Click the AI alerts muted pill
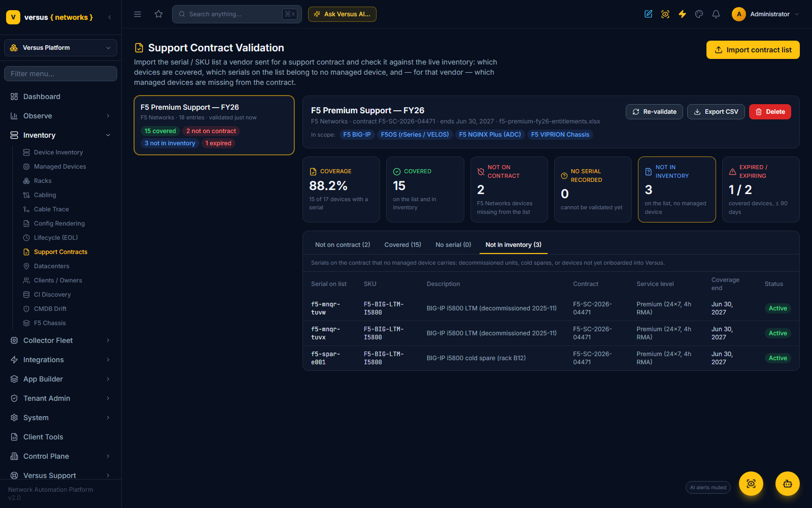 point(708,488)
